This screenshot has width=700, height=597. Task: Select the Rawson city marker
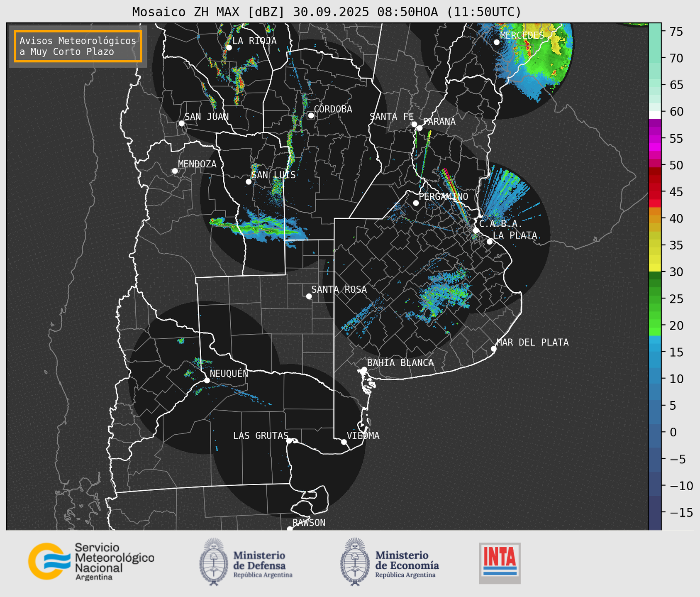click(x=290, y=529)
